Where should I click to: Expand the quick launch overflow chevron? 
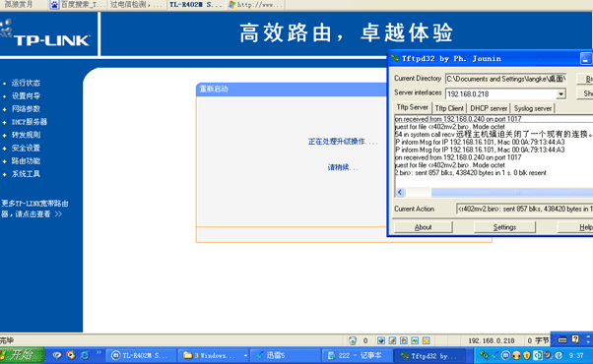99,353
